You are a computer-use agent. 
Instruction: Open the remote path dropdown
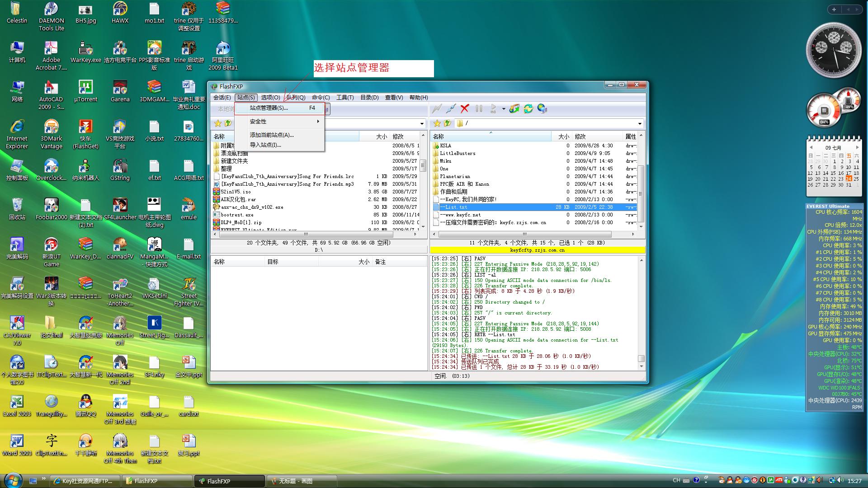point(640,123)
